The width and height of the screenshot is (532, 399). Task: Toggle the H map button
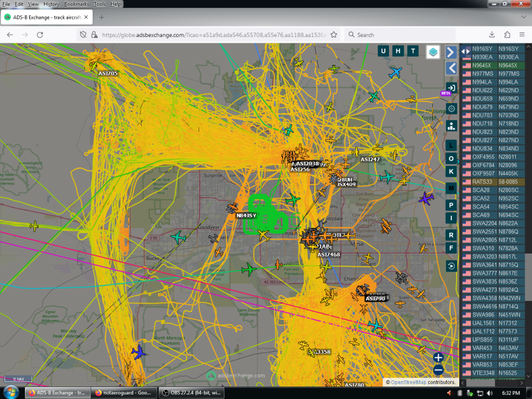[398, 51]
